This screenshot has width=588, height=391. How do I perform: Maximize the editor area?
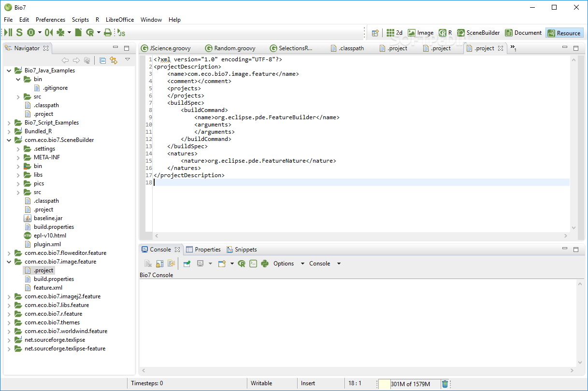point(576,48)
